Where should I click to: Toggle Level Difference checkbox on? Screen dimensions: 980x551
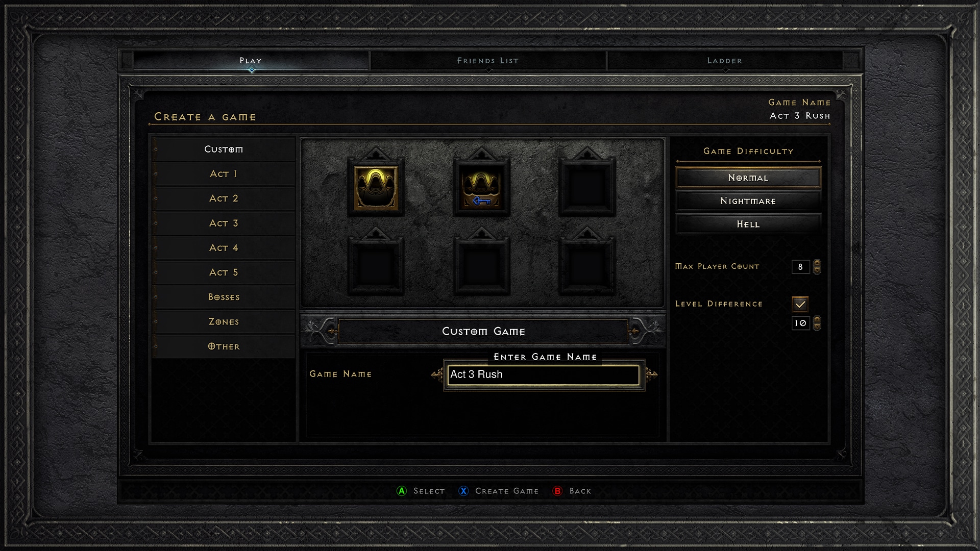tap(800, 304)
